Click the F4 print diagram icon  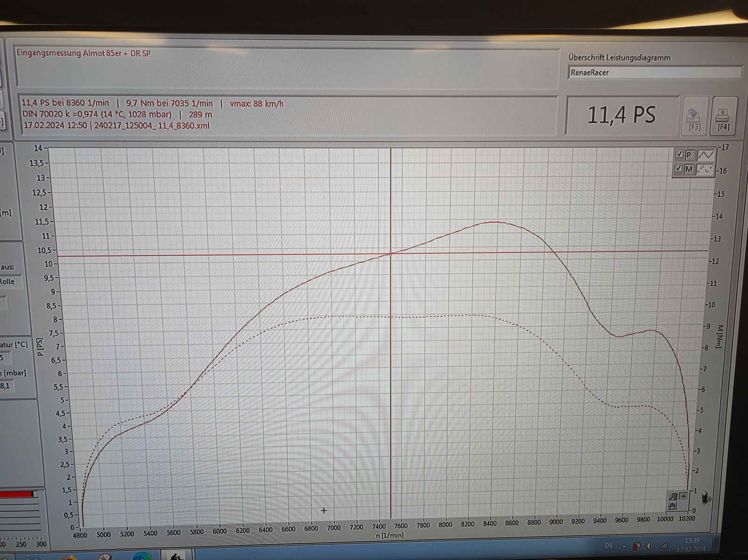pos(722,117)
